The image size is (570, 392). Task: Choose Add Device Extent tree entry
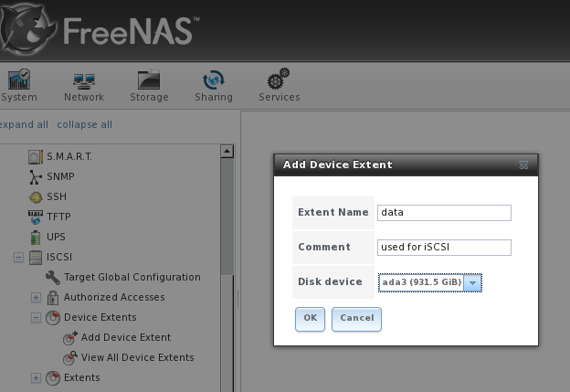(126, 337)
